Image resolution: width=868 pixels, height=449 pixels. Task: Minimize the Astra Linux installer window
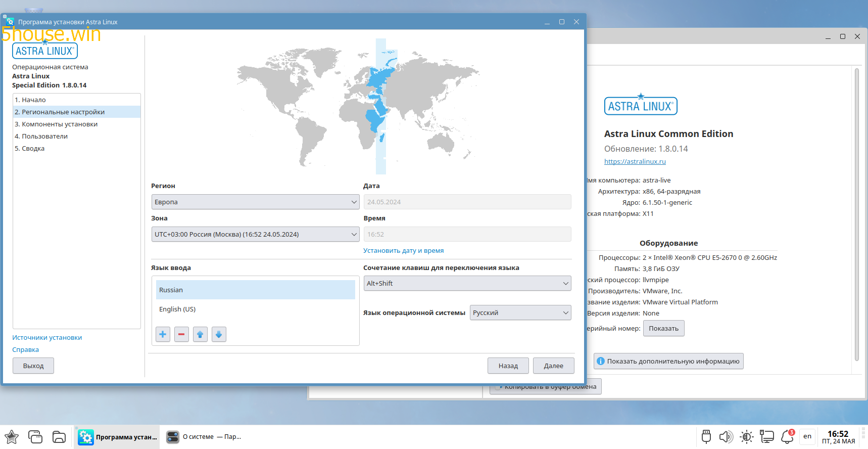coord(547,22)
